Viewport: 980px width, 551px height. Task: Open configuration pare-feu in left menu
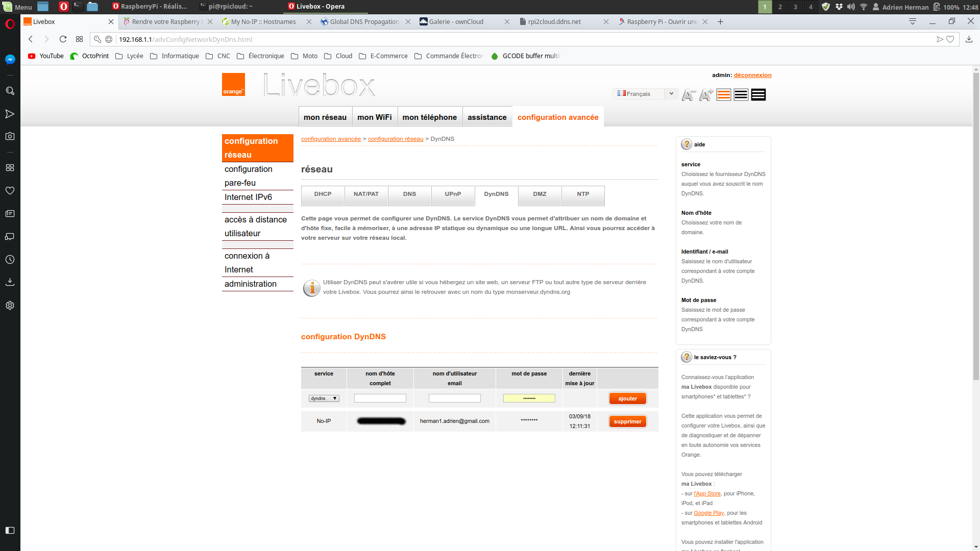258,176
